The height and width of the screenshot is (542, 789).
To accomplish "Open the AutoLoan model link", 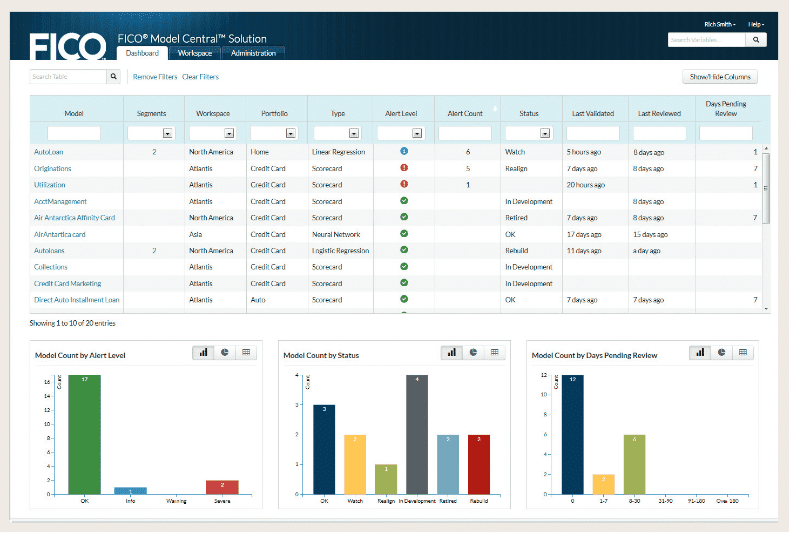I will [48, 152].
